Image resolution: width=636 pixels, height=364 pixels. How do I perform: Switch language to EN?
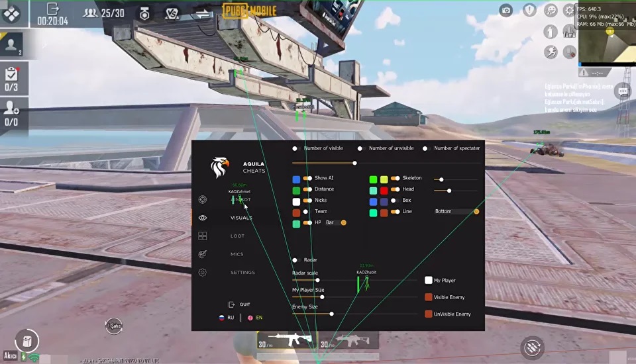(x=255, y=318)
